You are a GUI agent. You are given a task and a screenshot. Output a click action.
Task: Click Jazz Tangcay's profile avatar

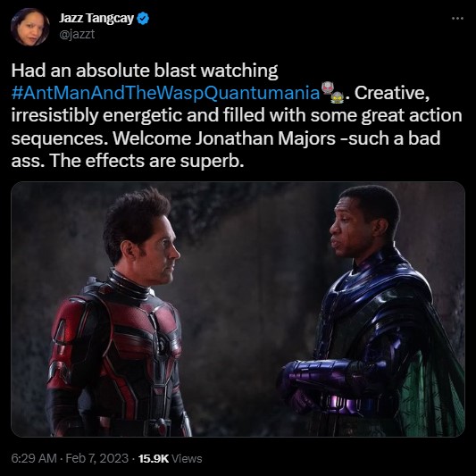click(30, 27)
